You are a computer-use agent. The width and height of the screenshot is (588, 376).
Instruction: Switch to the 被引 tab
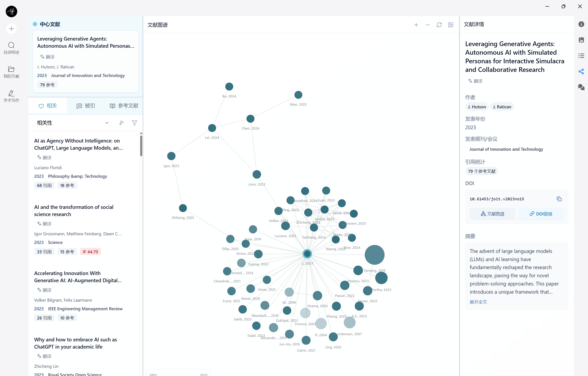pyautogui.click(x=86, y=106)
